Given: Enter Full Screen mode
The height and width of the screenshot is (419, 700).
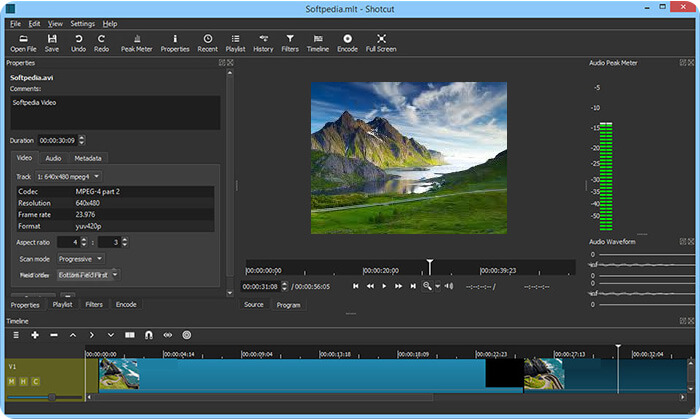Looking at the screenshot, I should pyautogui.click(x=381, y=44).
